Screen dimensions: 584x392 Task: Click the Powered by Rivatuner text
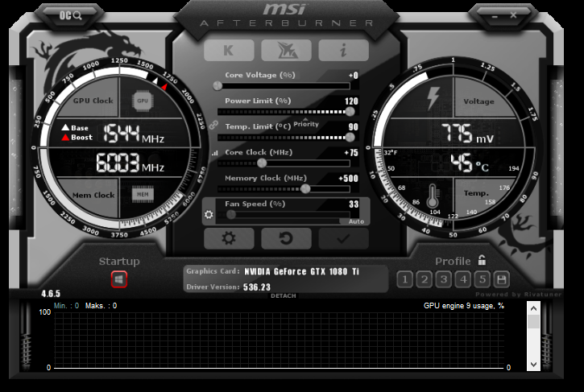[x=518, y=295]
